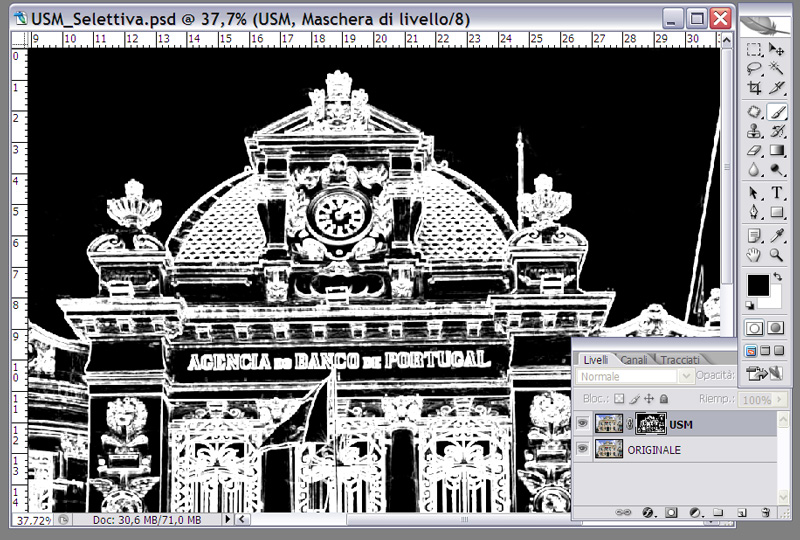This screenshot has height=540, width=800.
Task: Click the swap foreground/background colors arrow
Action: coord(778,275)
